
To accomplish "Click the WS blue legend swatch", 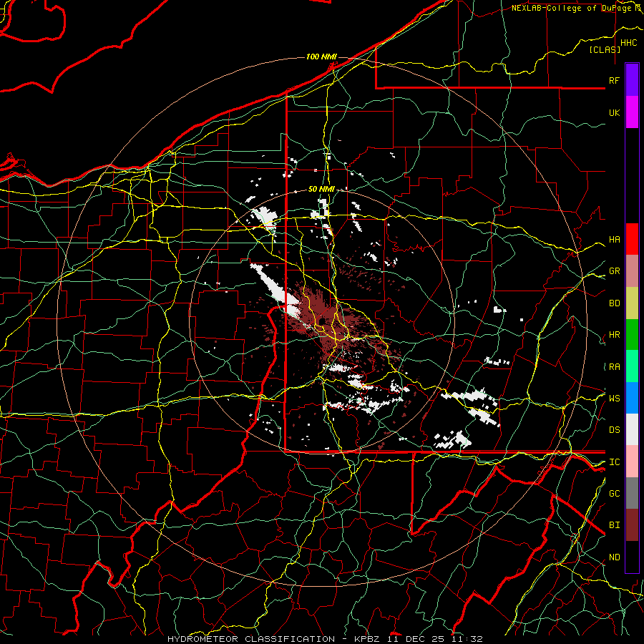I will click(632, 398).
